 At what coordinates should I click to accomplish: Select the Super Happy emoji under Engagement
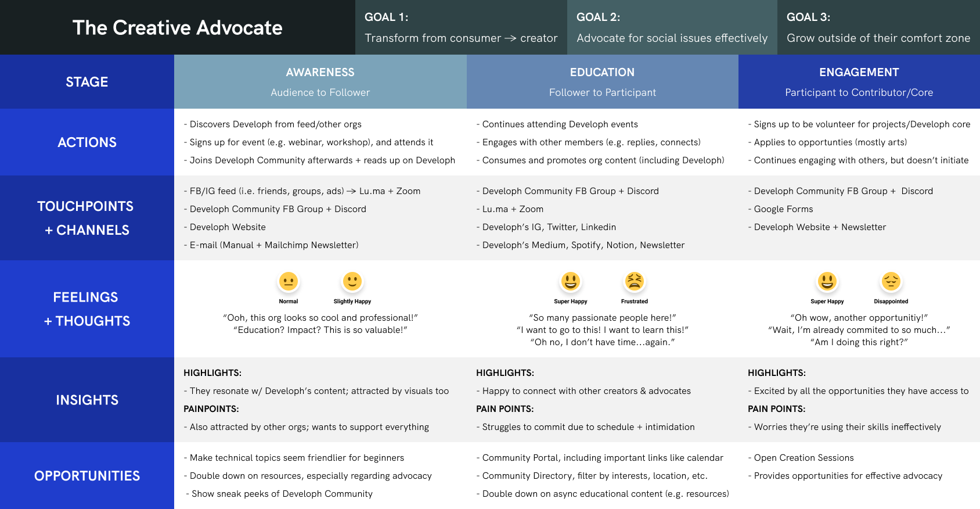(827, 282)
